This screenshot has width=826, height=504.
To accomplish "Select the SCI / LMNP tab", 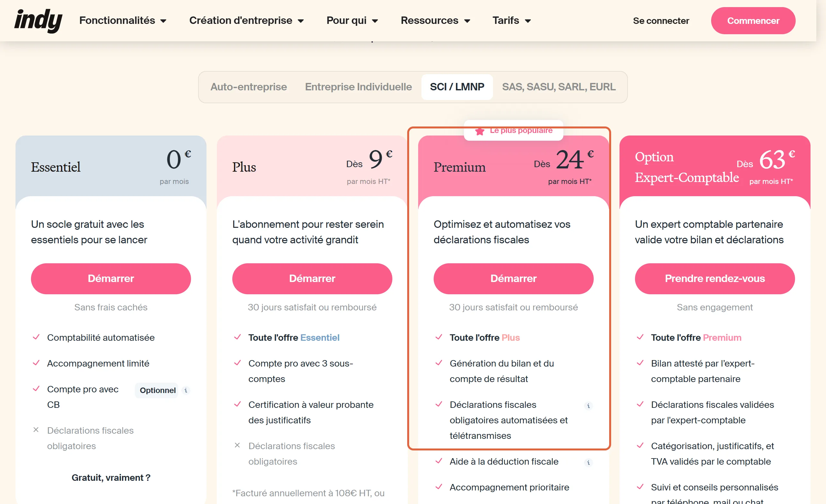I will coord(457,87).
